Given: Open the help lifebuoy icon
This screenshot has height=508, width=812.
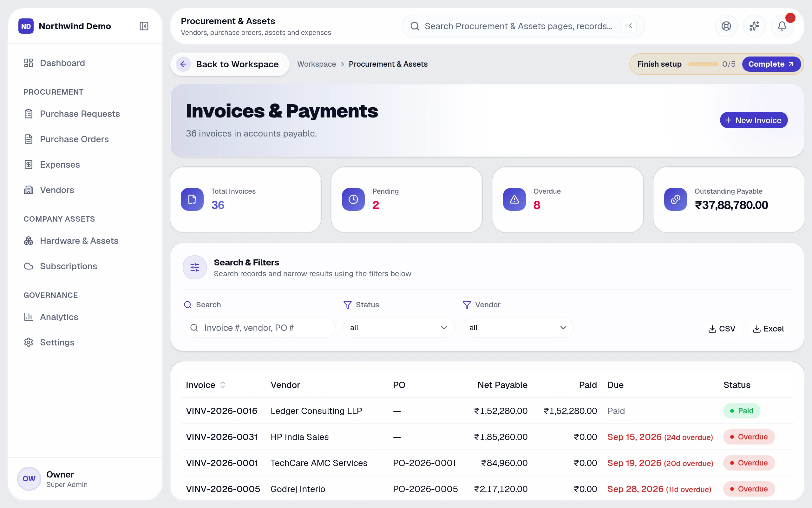Looking at the screenshot, I should 726,26.
